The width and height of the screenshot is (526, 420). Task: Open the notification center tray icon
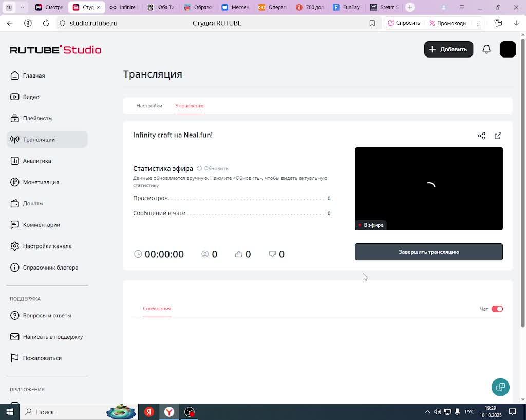coord(512,412)
